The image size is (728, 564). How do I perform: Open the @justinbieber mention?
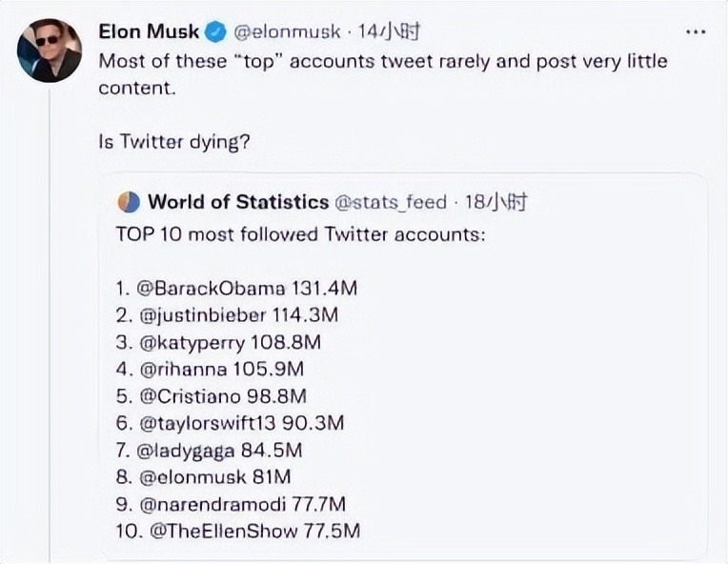(202, 315)
